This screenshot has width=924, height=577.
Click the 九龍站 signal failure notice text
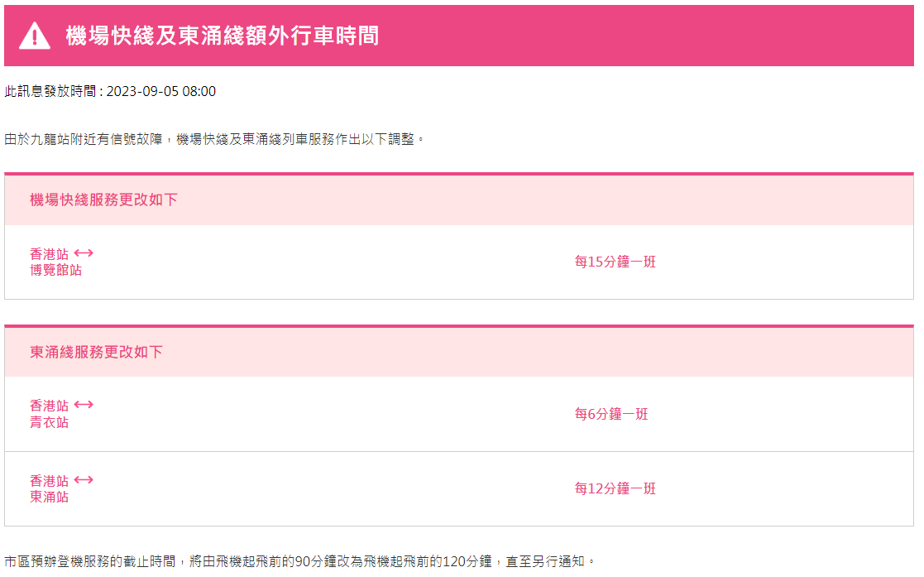[215, 139]
